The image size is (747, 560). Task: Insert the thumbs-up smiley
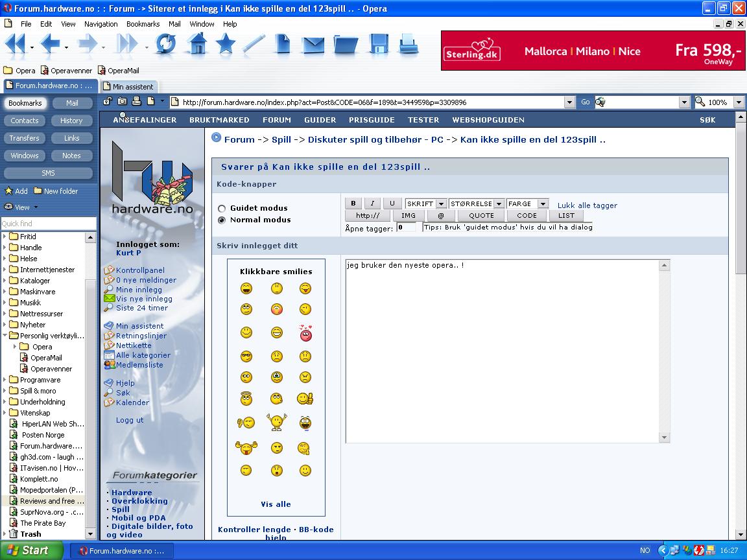click(305, 398)
